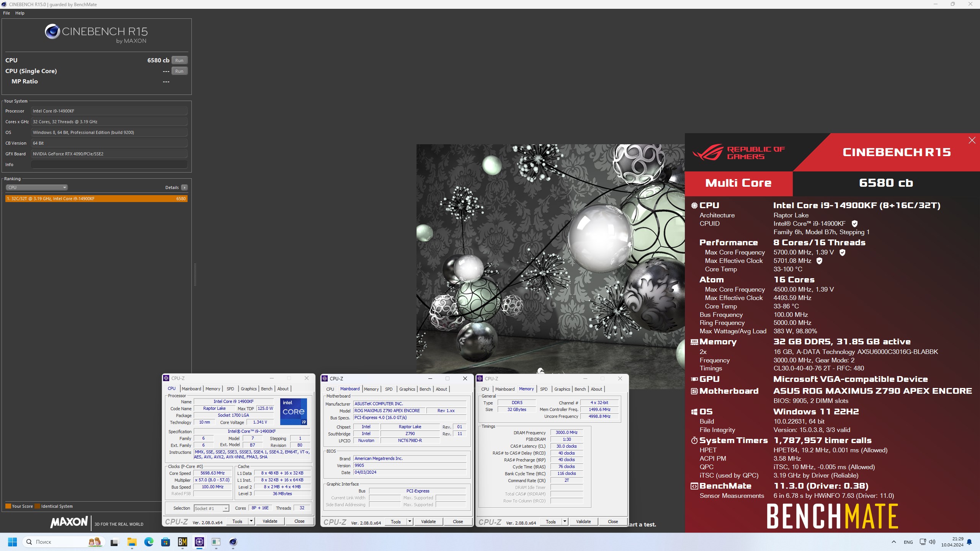This screenshot has height=551, width=980.
Task: Run the CPU multi-core benchmark
Action: [x=179, y=60]
